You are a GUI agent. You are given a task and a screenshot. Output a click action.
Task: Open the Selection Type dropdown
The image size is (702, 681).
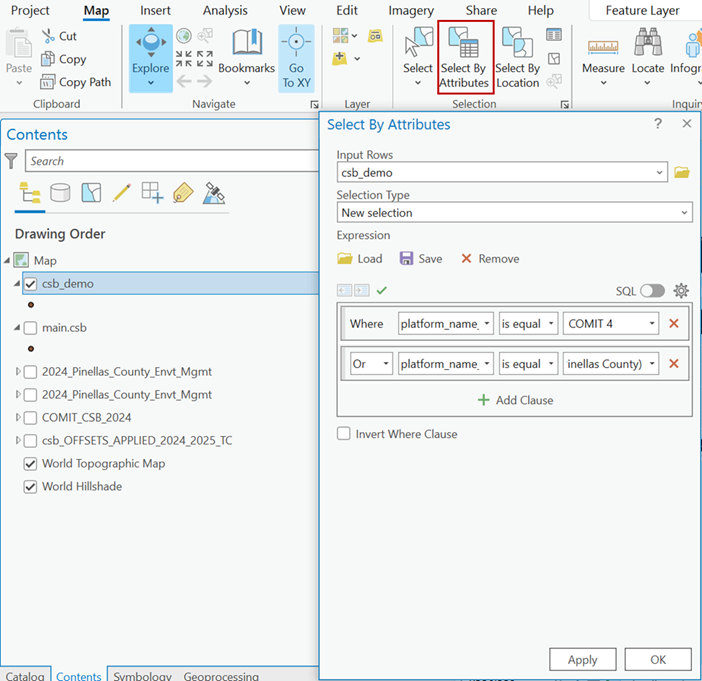[x=514, y=213]
